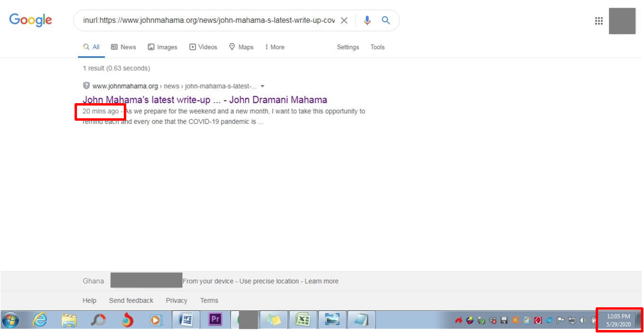Viewport: 644px width, 333px height.
Task: Open the Terms link
Action: pyautogui.click(x=209, y=300)
